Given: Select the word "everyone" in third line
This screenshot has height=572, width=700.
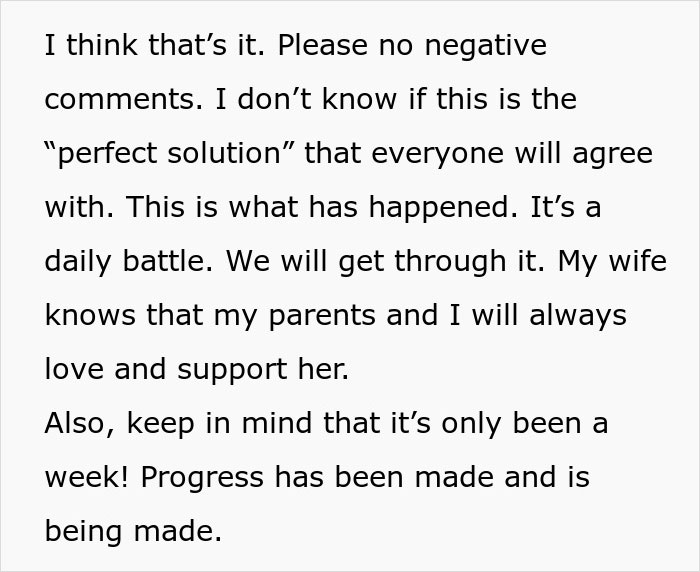Looking at the screenshot, I should 437,154.
